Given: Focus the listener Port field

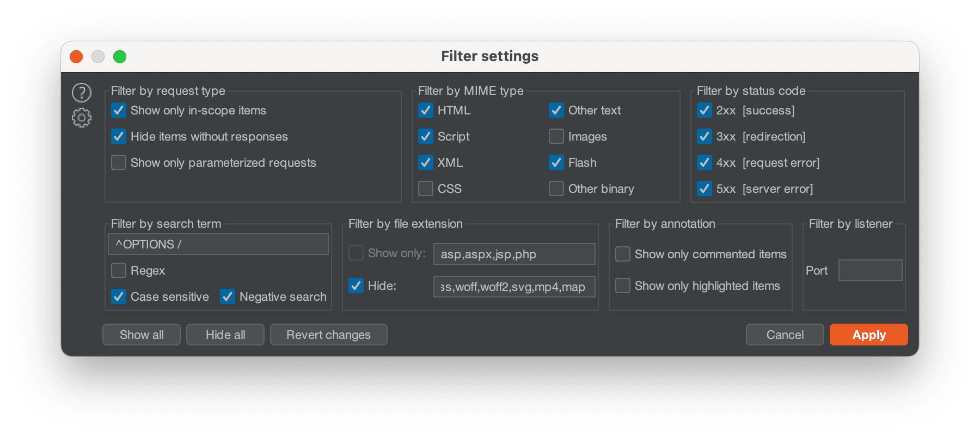Looking at the screenshot, I should [870, 271].
